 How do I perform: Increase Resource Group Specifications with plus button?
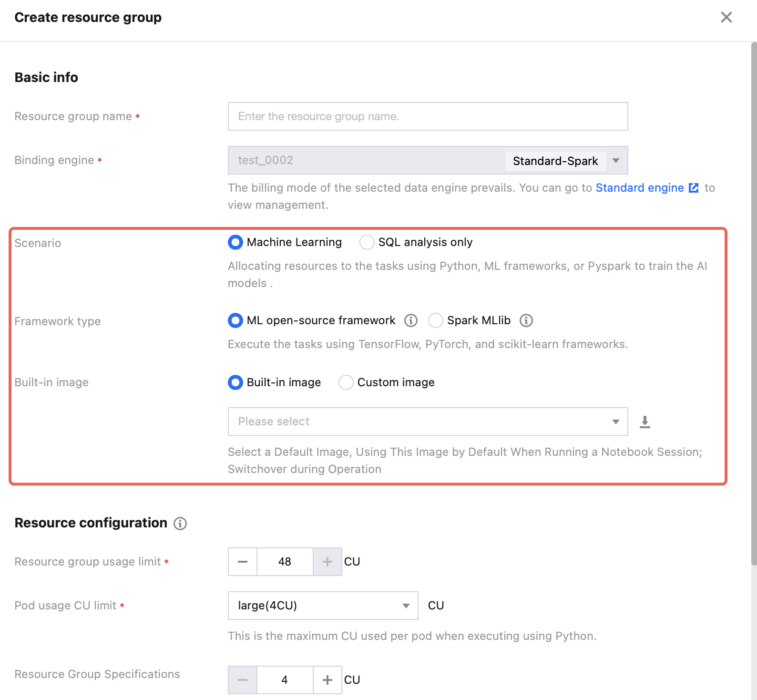pyautogui.click(x=327, y=680)
